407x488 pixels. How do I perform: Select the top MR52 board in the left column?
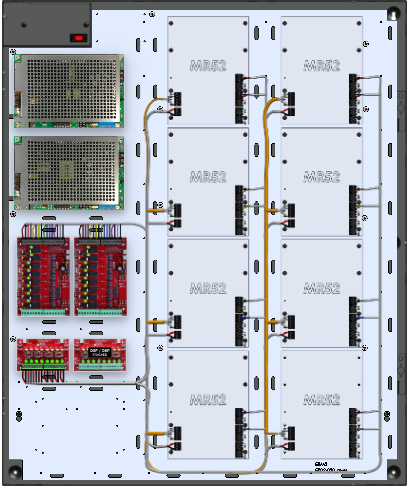[208, 70]
